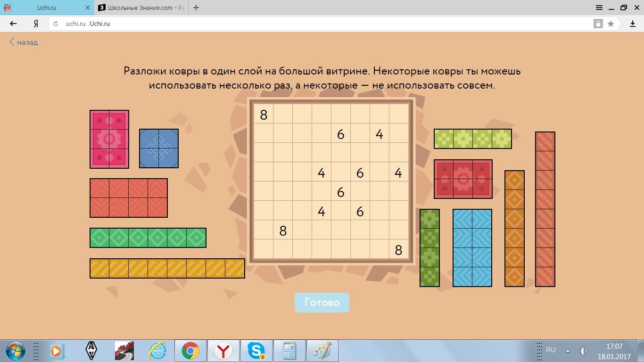Switch to the Школьные Знания.com tab
The height and width of the screenshot is (362, 644).
141,8
